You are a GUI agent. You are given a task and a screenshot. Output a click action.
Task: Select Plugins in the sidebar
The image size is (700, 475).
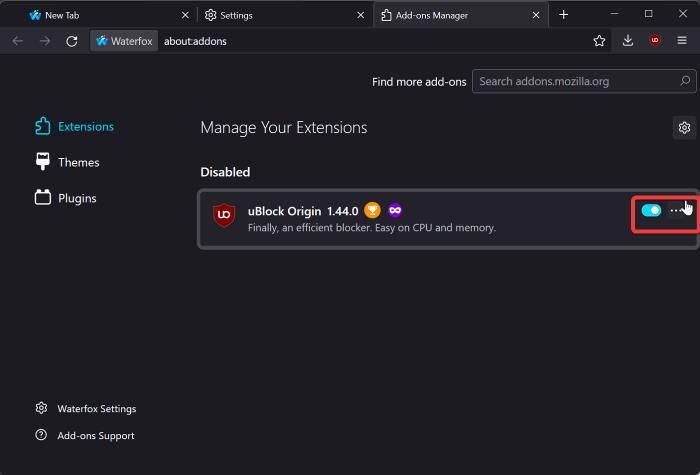tap(65, 198)
